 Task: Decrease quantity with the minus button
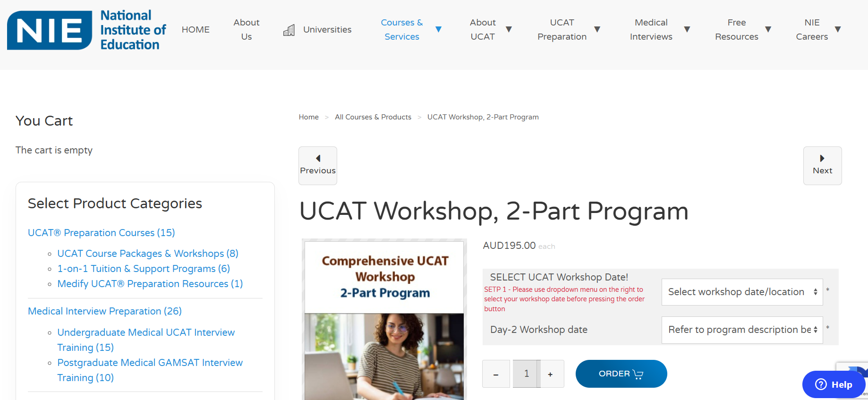click(x=496, y=374)
